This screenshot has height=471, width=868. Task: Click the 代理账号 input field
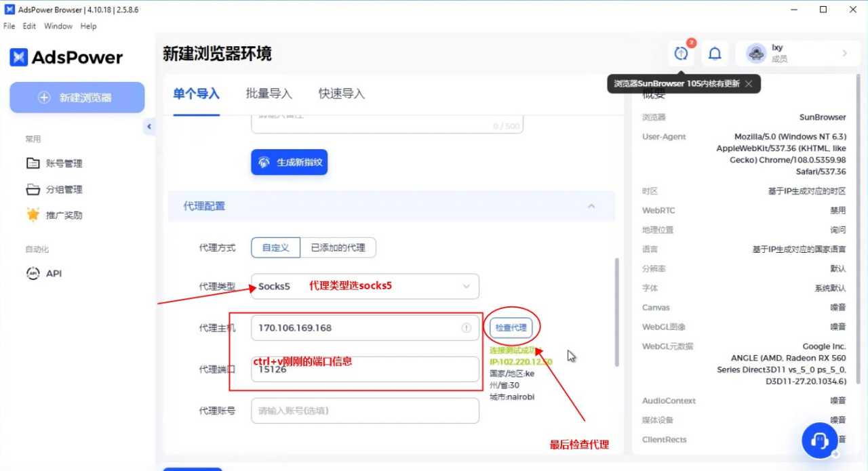pyautogui.click(x=365, y=411)
